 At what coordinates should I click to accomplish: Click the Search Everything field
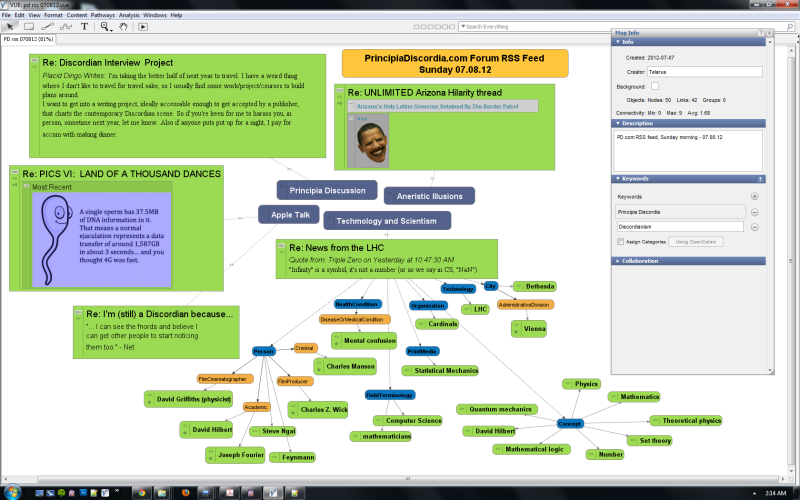(x=625, y=27)
